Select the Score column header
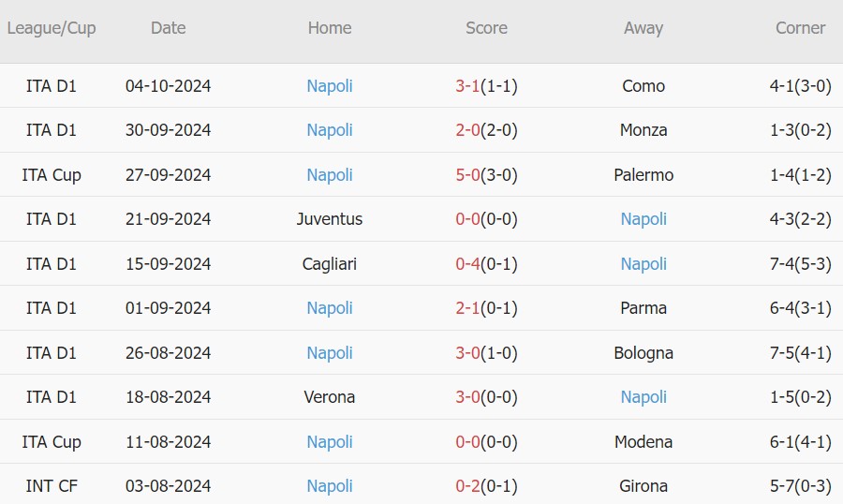The image size is (843, 504). click(x=486, y=28)
